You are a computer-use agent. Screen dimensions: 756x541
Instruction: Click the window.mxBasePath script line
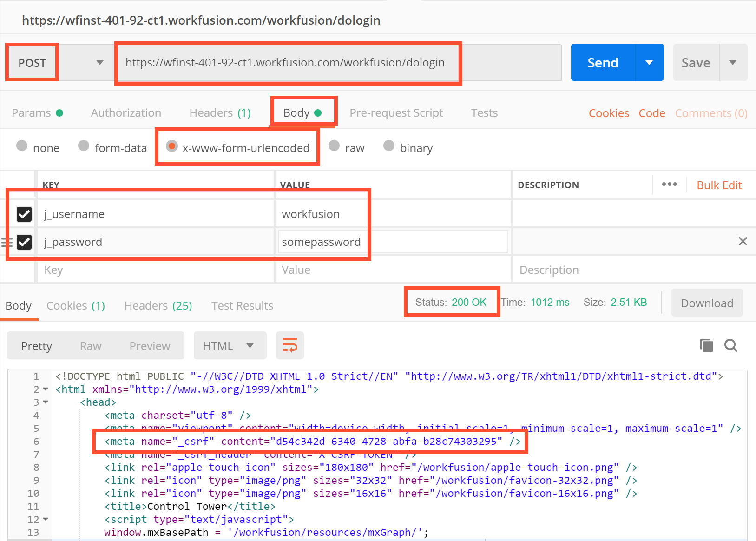[x=266, y=532]
